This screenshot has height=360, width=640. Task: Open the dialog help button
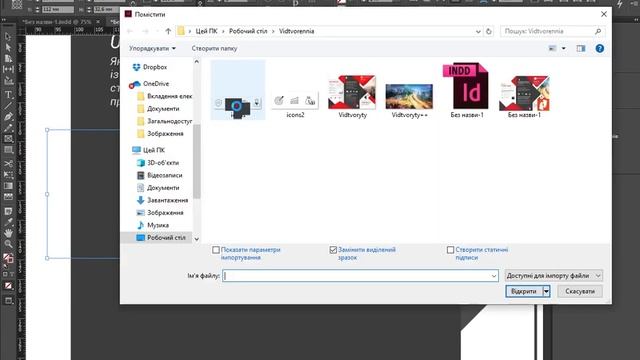point(600,49)
